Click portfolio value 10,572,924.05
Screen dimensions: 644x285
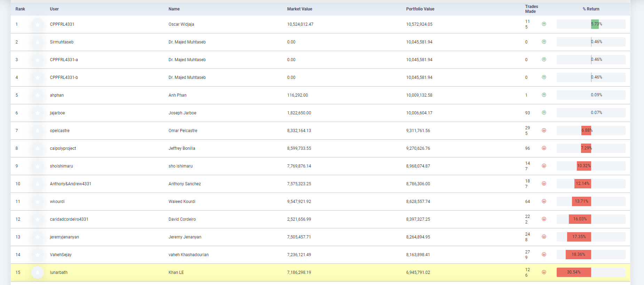419,24
